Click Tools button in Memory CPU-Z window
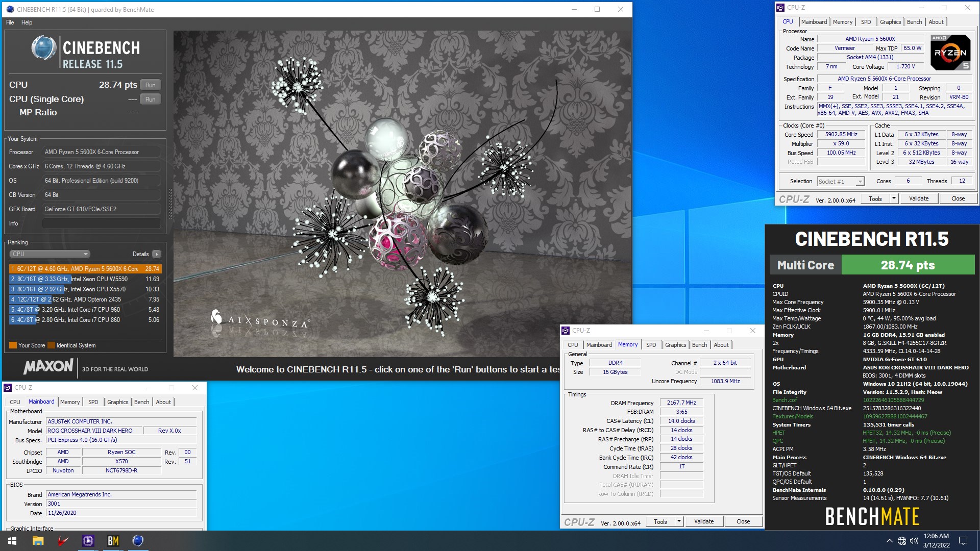Image resolution: width=980 pixels, height=551 pixels. tap(660, 521)
